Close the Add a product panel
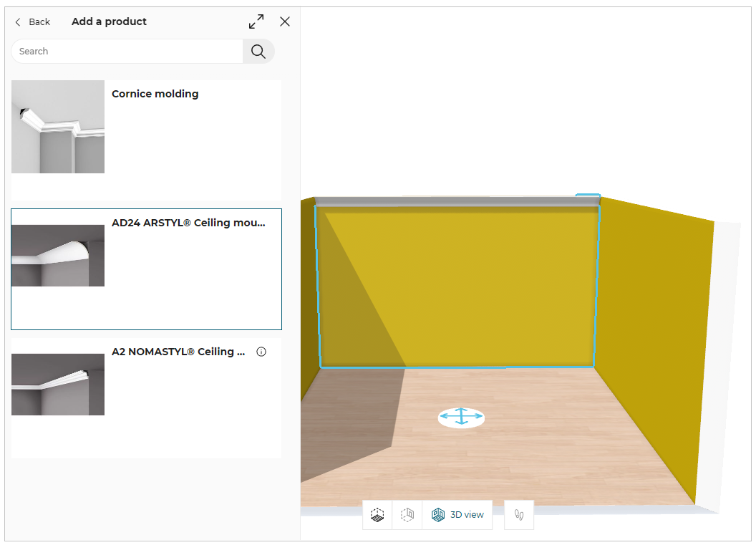The image size is (756, 545). point(285,21)
